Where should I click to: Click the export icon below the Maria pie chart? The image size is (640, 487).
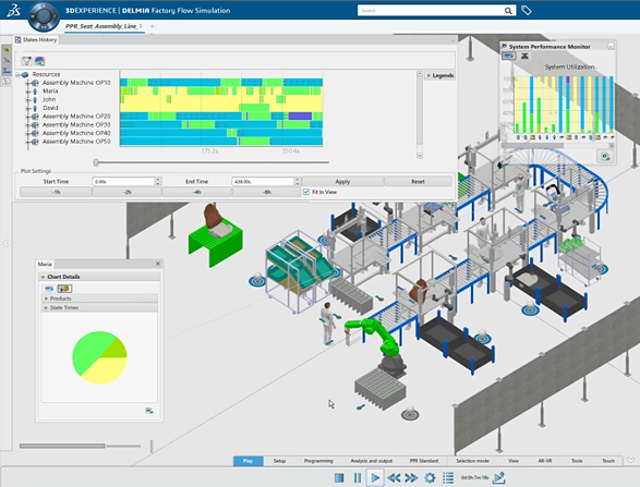(x=149, y=410)
